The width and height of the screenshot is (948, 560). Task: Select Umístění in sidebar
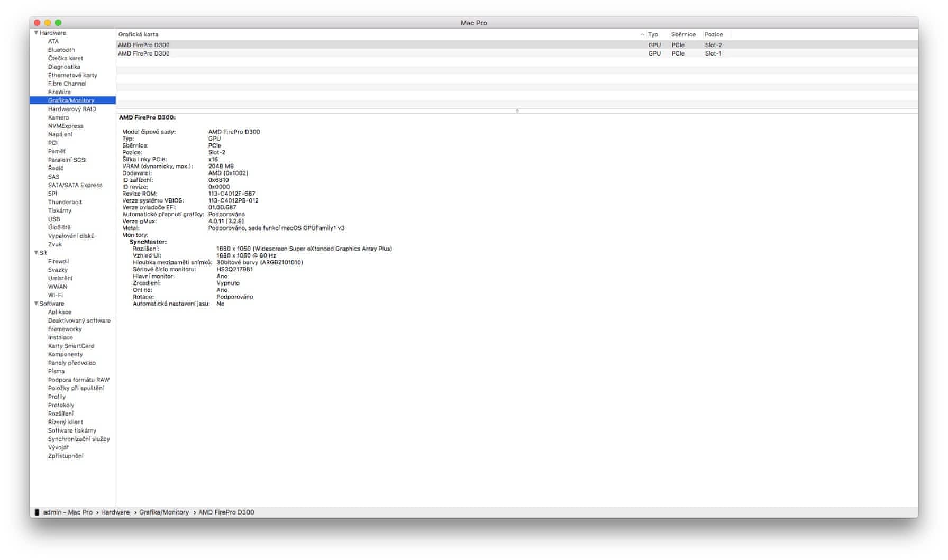60,278
